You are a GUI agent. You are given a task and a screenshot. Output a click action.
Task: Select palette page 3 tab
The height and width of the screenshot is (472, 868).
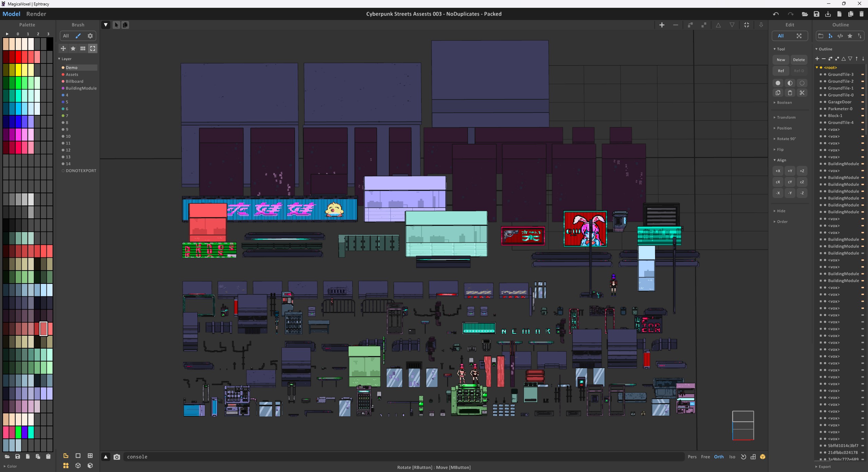(x=48, y=34)
